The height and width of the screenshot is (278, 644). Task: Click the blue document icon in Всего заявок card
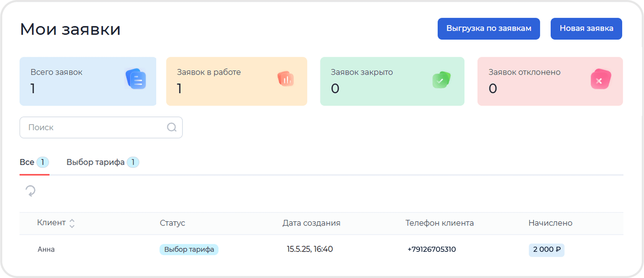click(x=136, y=79)
